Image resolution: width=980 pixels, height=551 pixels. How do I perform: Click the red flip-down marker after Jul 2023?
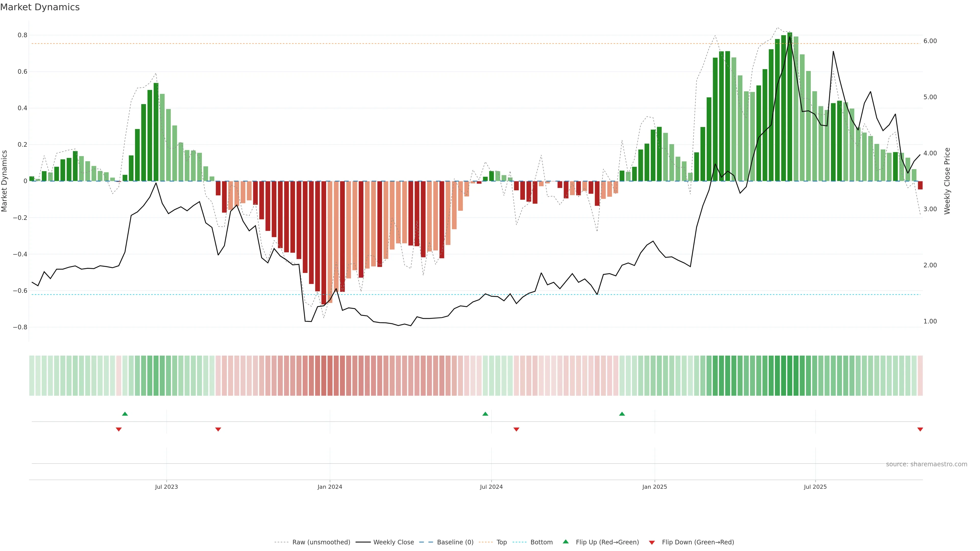click(218, 429)
